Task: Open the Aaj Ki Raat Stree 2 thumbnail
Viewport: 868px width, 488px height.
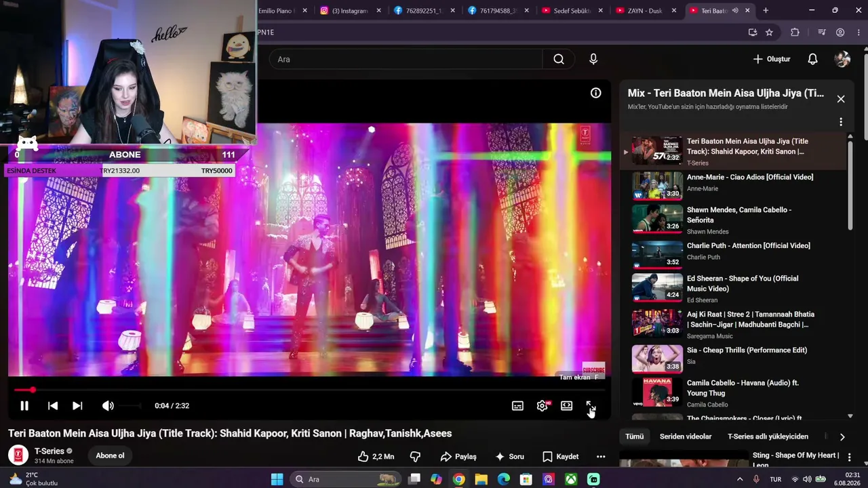Action: click(657, 324)
